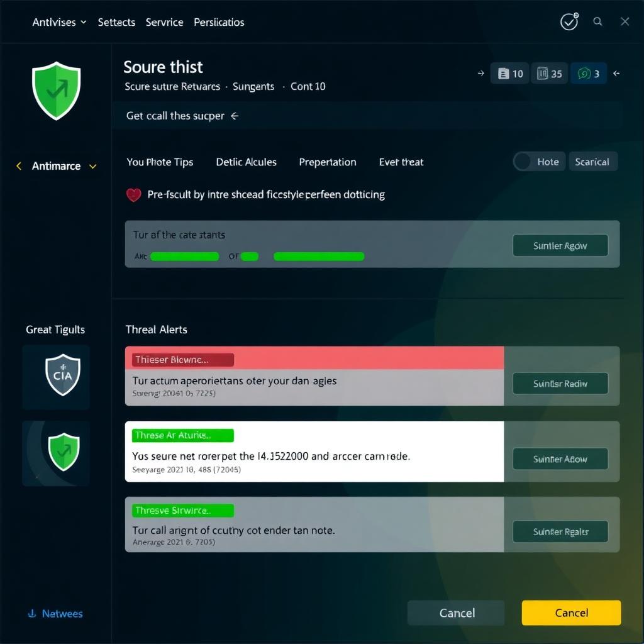This screenshot has height=644, width=644.
Task: Open the green shield thumbnail in sidebar
Action: coord(56,453)
